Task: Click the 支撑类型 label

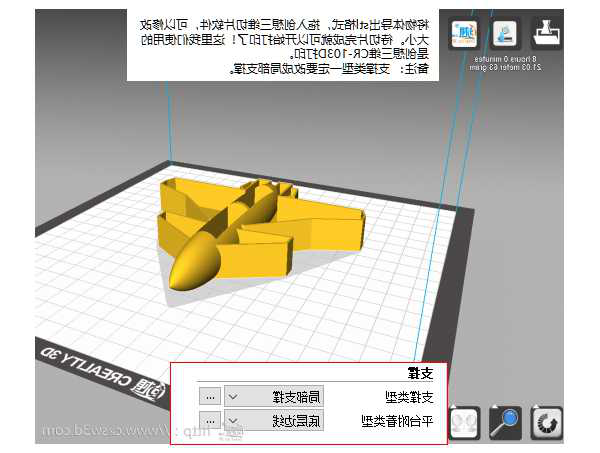Action: point(409,397)
